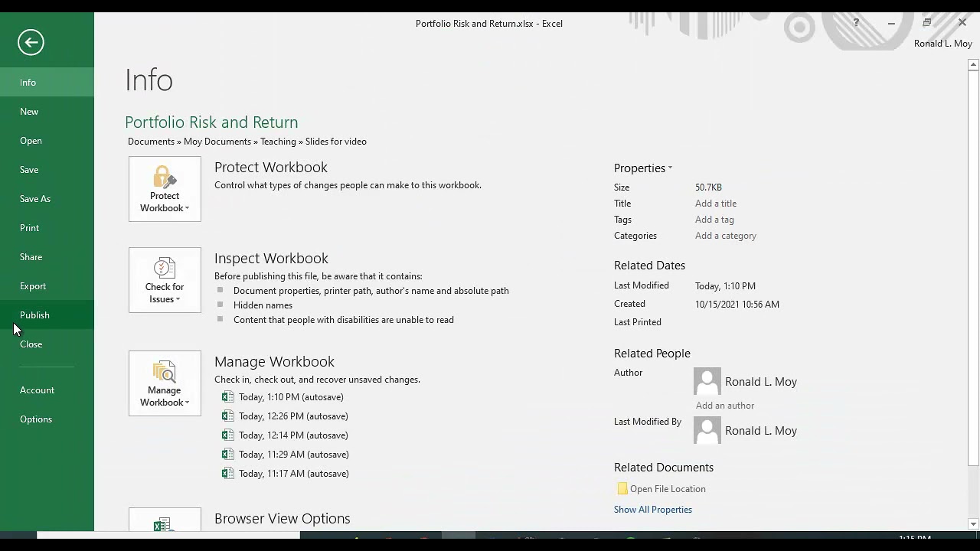
Task: Click the Excel file icon beside 1:10 PM autosave
Action: click(227, 396)
